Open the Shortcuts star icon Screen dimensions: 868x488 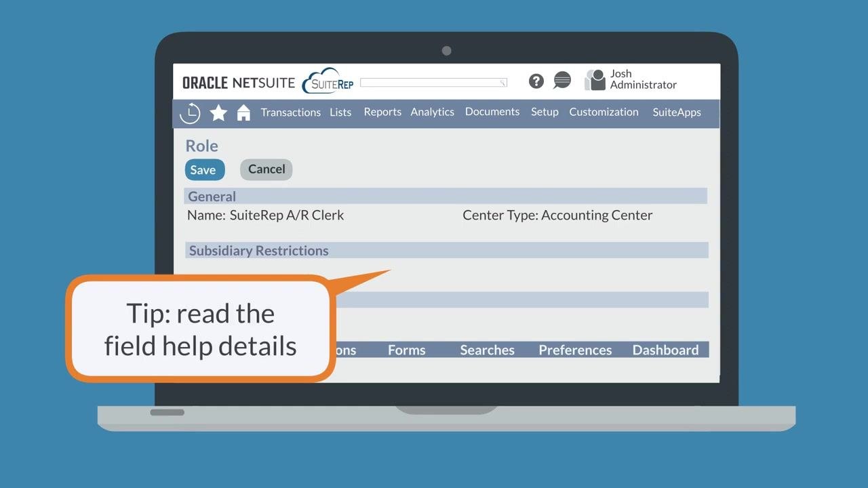coord(218,113)
